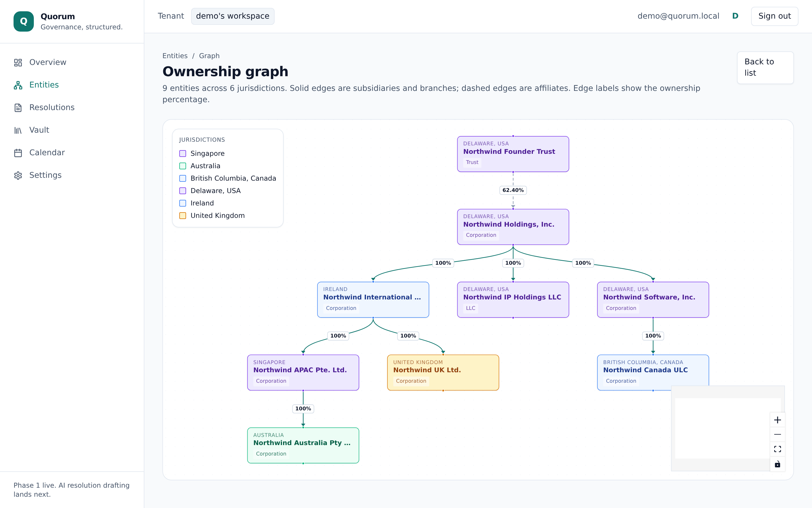812x508 pixels.
Task: Click the Sign out button
Action: pos(775,16)
